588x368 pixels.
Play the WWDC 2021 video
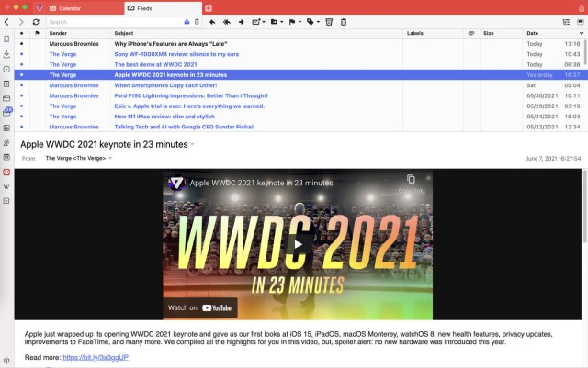point(298,245)
